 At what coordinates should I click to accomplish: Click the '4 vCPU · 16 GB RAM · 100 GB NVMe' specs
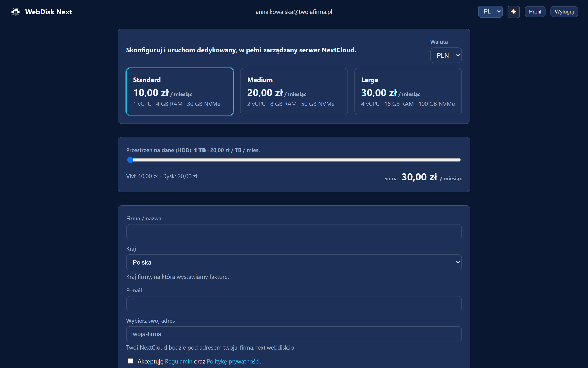point(408,104)
